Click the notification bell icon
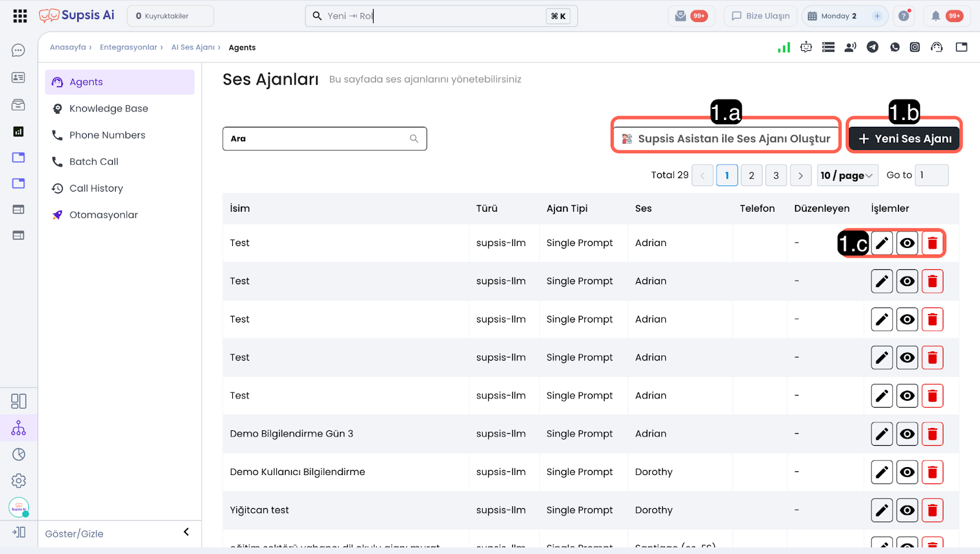Viewport: 980px width, 554px height. [935, 16]
